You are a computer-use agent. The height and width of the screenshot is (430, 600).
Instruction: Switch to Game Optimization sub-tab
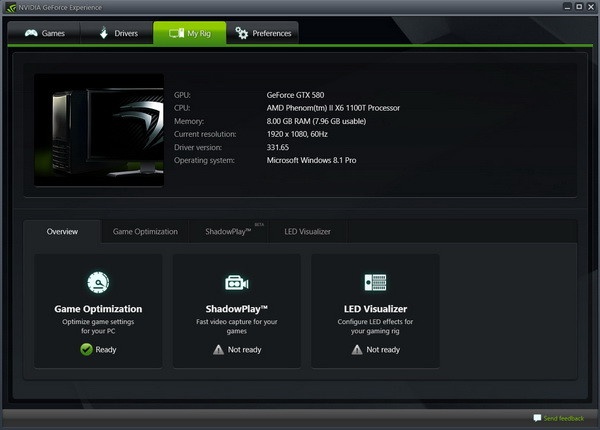[145, 231]
